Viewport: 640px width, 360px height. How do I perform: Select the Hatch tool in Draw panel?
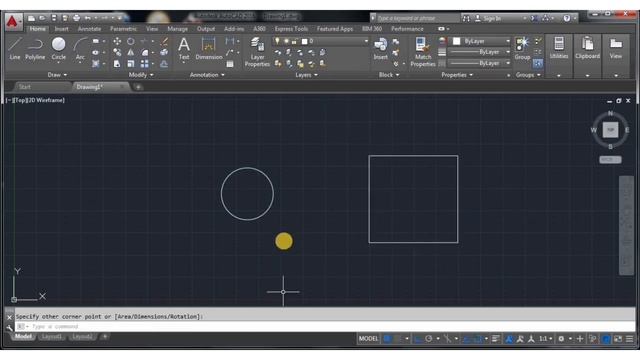tap(96, 64)
